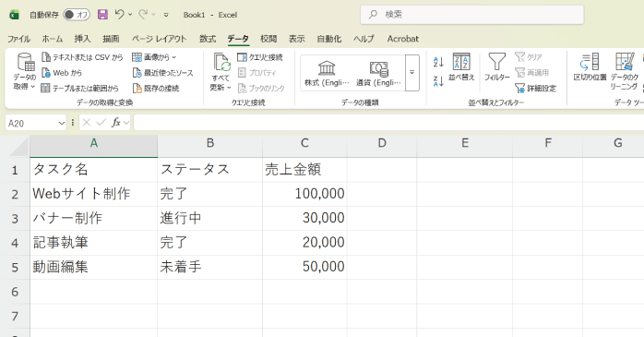This screenshot has width=644, height=337.
Task: Switch to the ホーム tab
Action: 53,39
